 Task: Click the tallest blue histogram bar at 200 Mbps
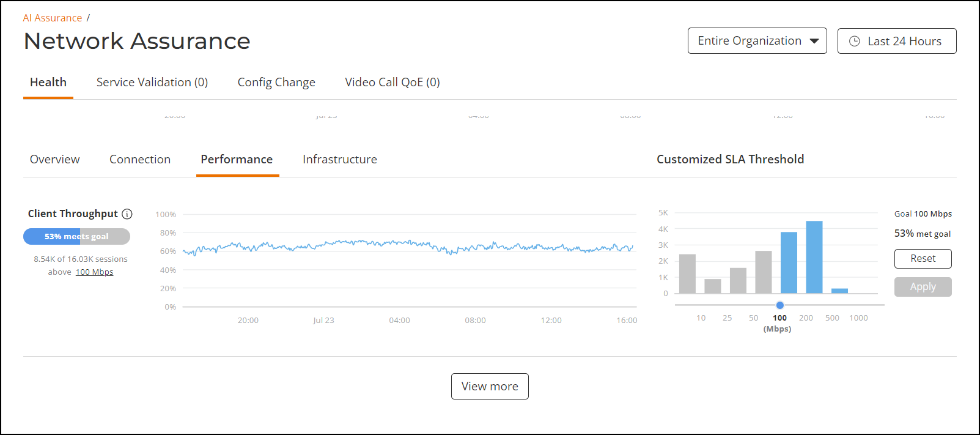[x=814, y=257]
